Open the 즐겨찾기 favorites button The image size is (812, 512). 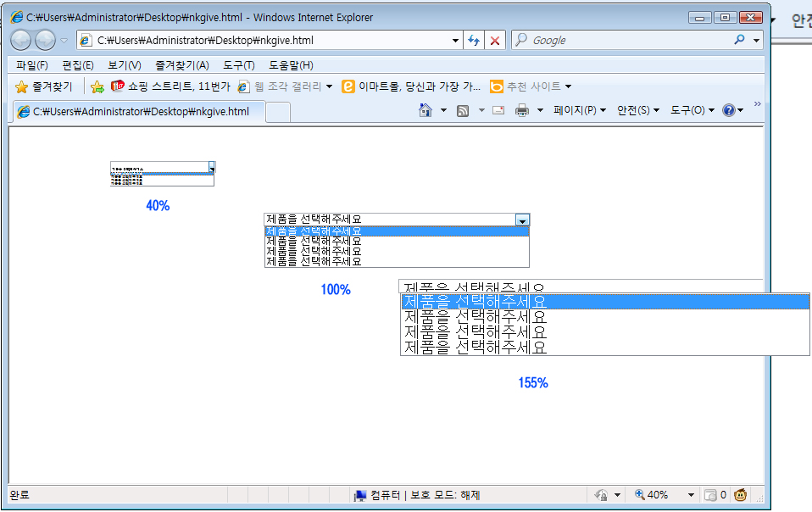point(44,86)
